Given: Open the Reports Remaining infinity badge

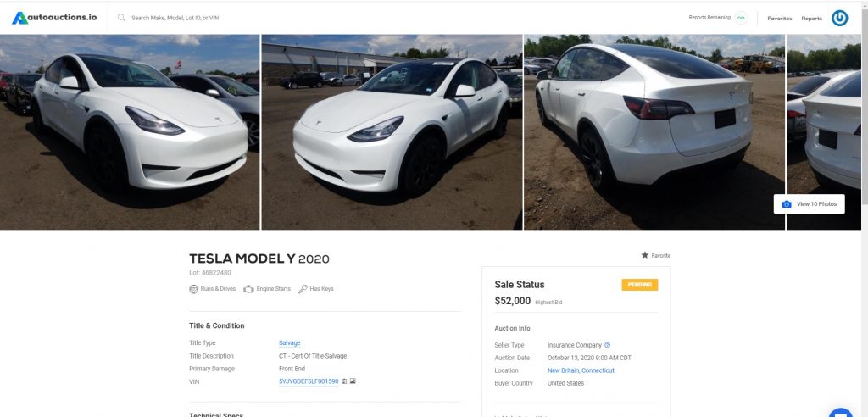Looking at the screenshot, I should point(741,18).
